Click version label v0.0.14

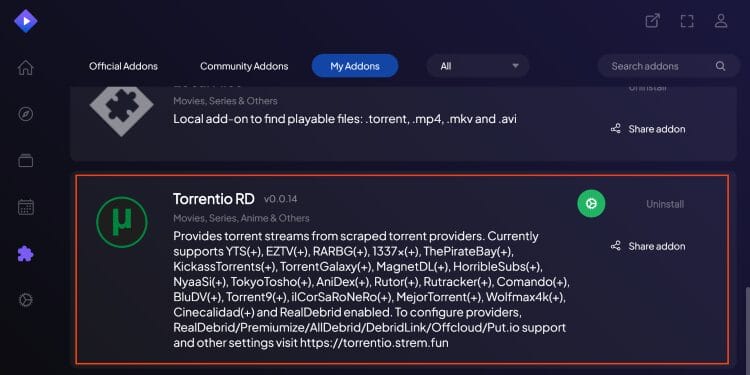pyautogui.click(x=280, y=199)
